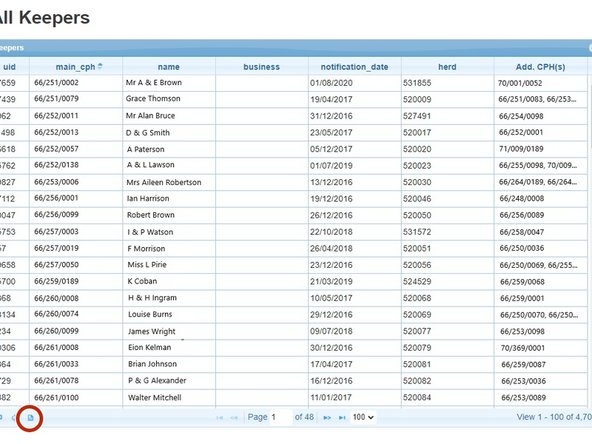Select the Ian Harrison row

[x=293, y=198]
